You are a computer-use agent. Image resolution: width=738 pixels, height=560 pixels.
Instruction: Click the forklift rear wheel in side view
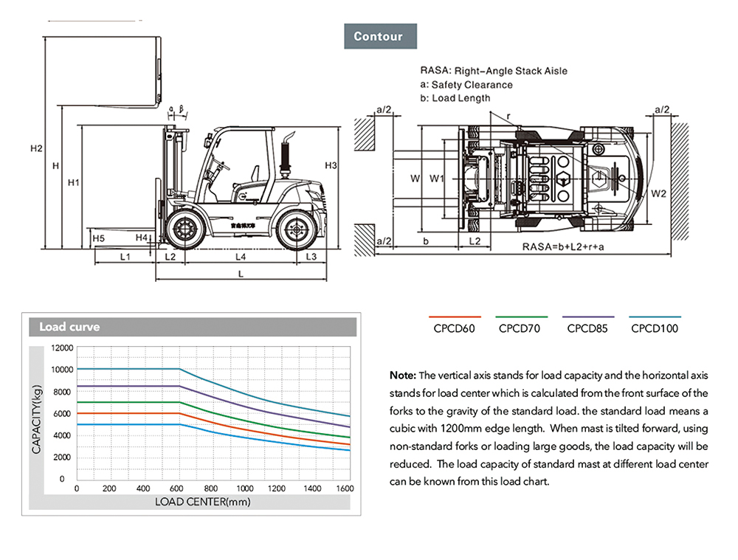coord(297,231)
